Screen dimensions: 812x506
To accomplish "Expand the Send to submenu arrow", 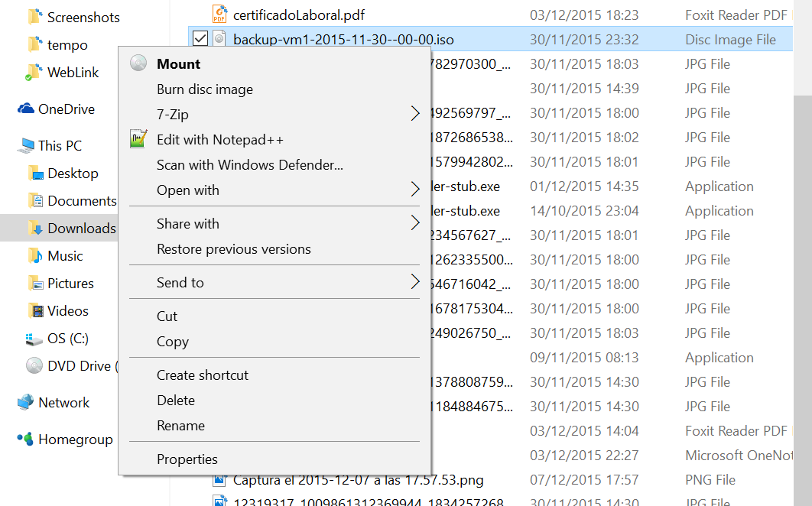I will [415, 282].
